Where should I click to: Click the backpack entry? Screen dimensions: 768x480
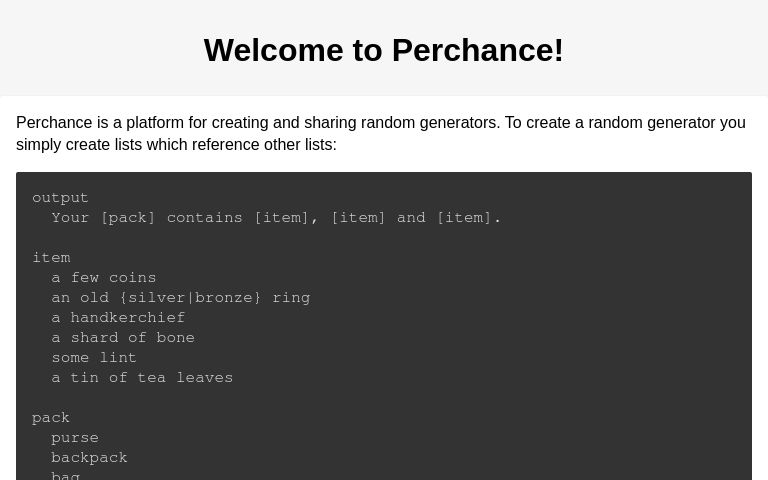click(89, 457)
